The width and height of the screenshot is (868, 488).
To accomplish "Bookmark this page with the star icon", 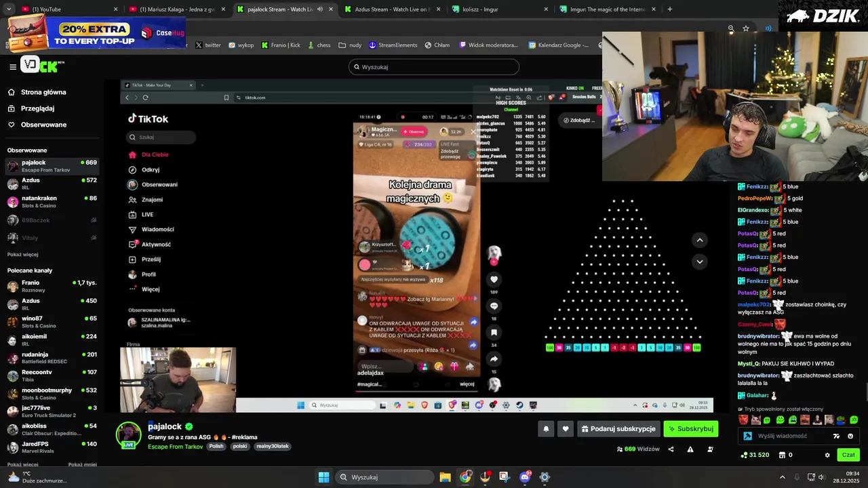I will point(746,28).
